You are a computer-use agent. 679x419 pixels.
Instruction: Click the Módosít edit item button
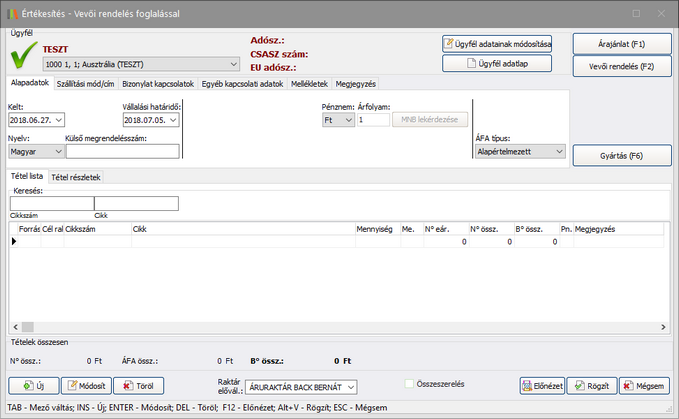[x=85, y=386]
